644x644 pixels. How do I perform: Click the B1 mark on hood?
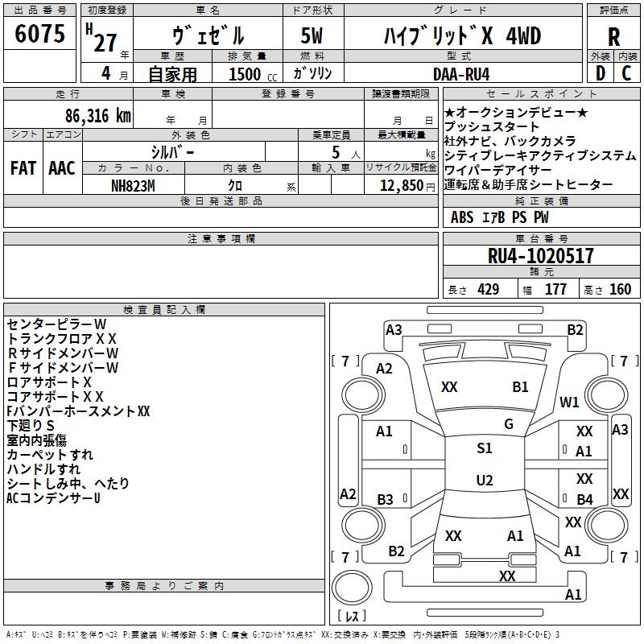[520, 386]
